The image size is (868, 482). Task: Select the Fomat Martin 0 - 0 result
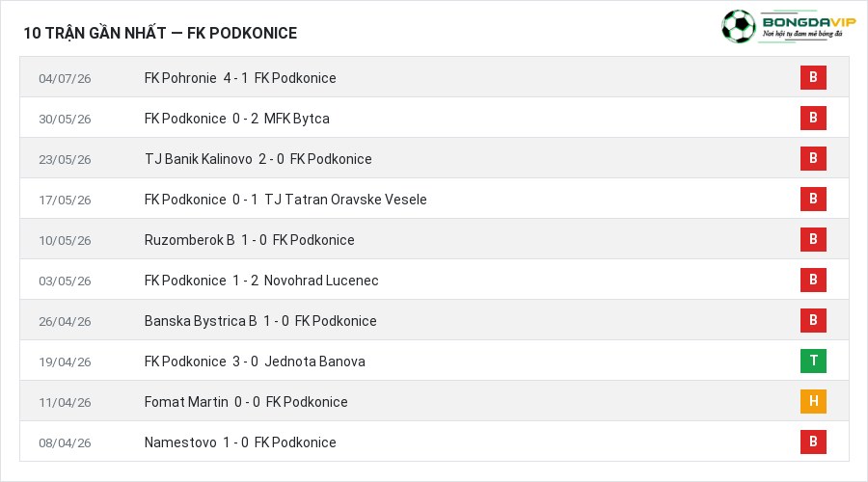[x=246, y=402]
